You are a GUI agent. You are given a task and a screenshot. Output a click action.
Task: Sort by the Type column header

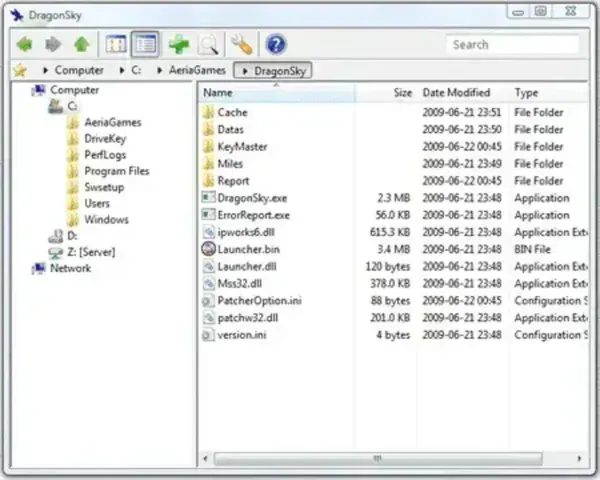(549, 93)
